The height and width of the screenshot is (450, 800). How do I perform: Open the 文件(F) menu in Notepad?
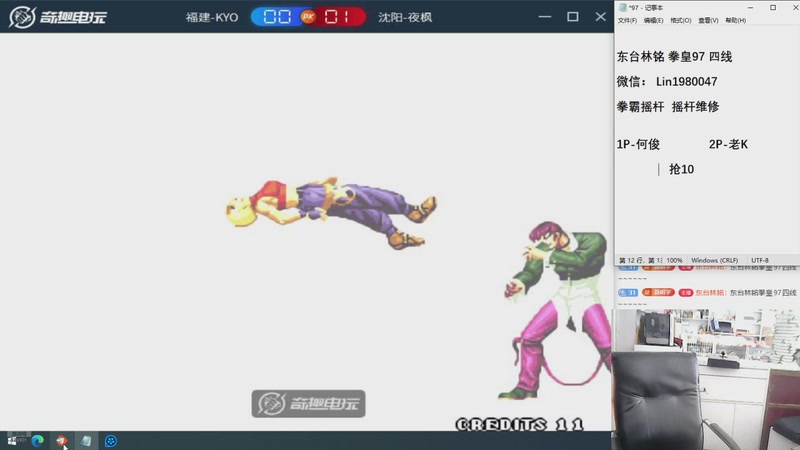pyautogui.click(x=627, y=20)
